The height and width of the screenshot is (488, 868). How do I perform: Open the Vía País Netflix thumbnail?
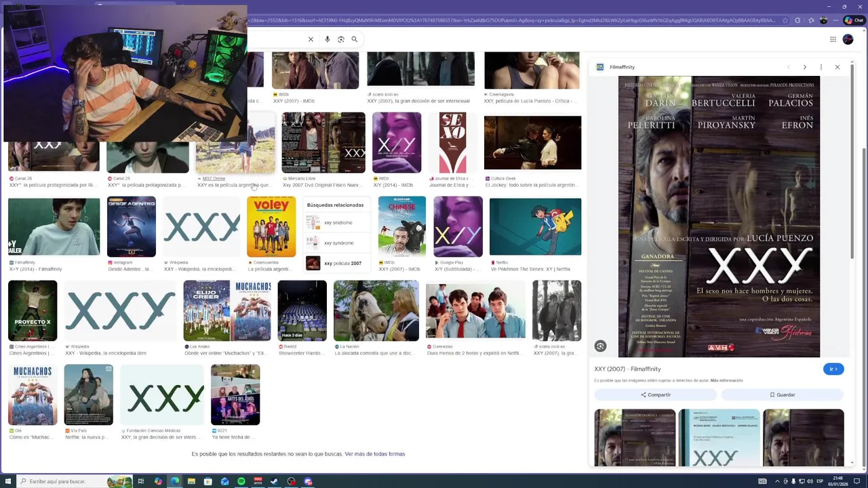pos(89,394)
